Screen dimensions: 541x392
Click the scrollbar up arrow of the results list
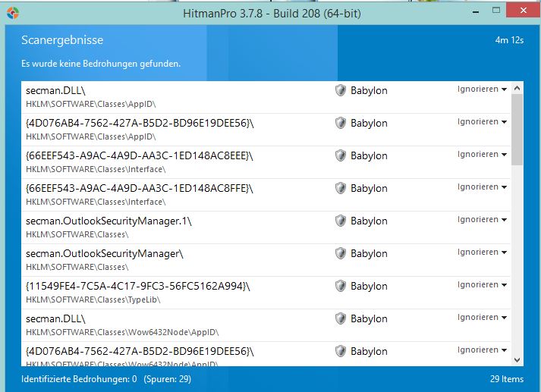tap(517, 88)
